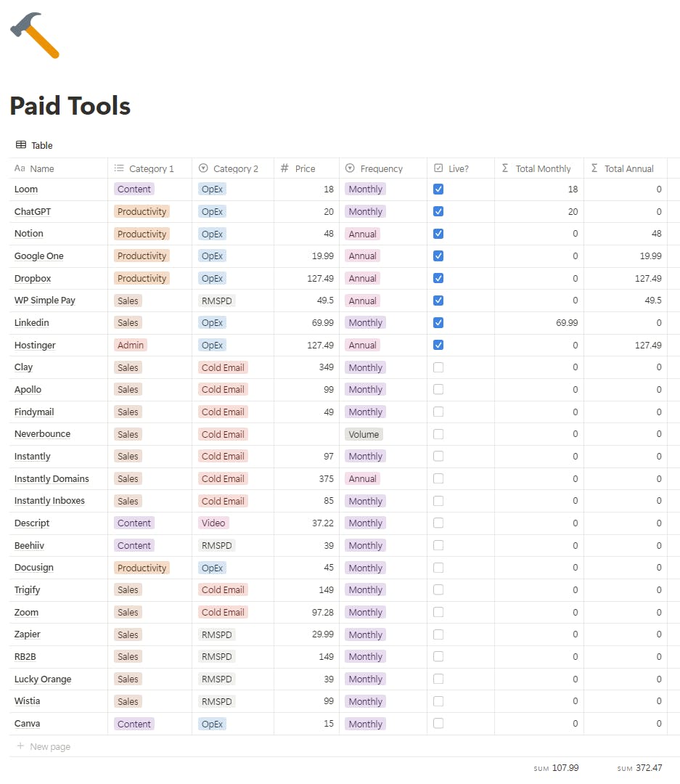Open the Monthly frequency dropdown for Loom
This screenshot has width=680, height=784.
(366, 189)
